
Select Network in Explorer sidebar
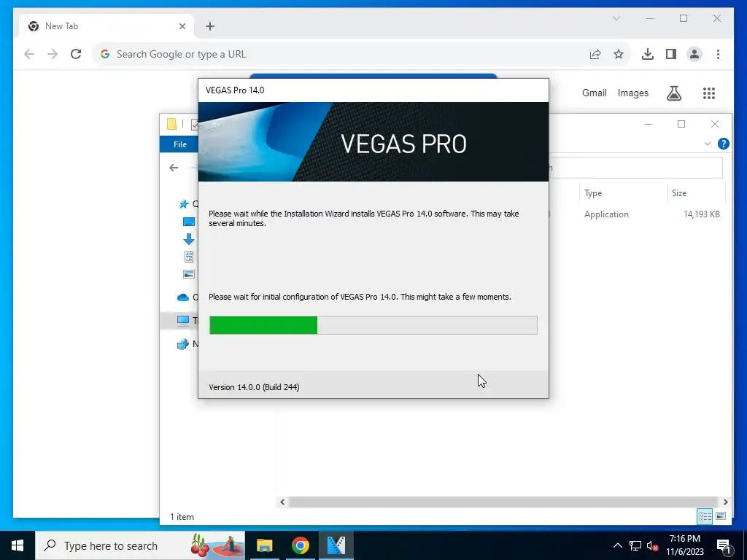[183, 343]
